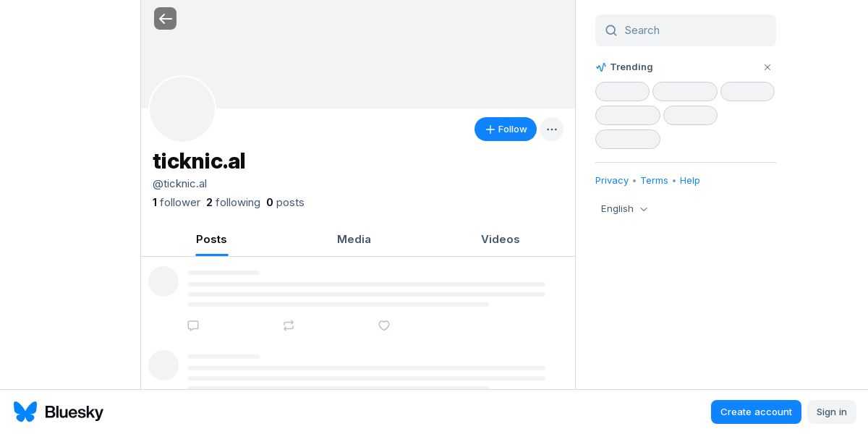The width and height of the screenshot is (868, 434).
Task: Click the magnifying glass search icon
Action: point(611,30)
